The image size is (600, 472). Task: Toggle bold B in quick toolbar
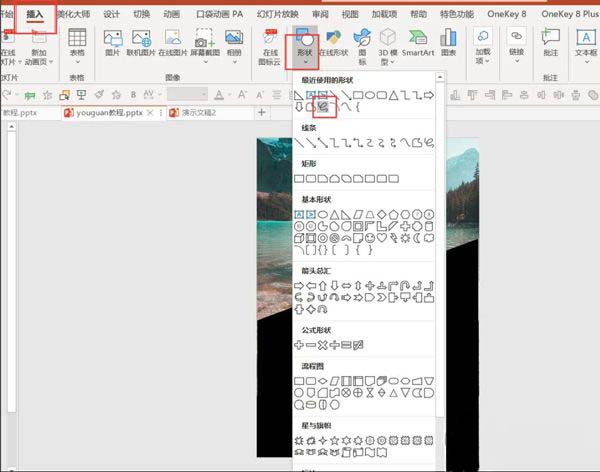133,95
